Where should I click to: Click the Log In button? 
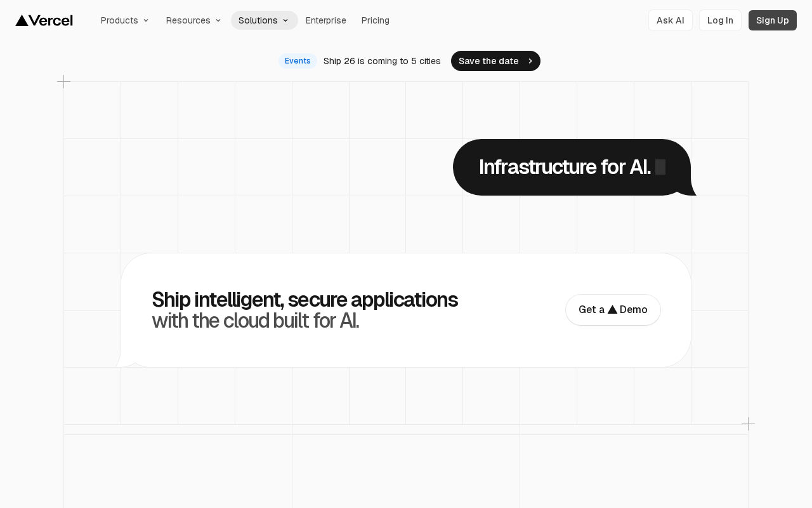(x=720, y=20)
